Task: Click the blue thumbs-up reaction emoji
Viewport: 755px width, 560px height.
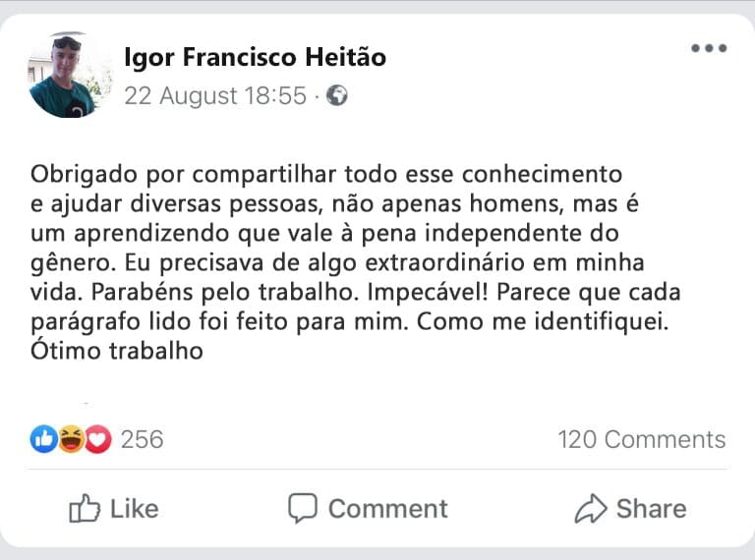Action: pyautogui.click(x=43, y=439)
